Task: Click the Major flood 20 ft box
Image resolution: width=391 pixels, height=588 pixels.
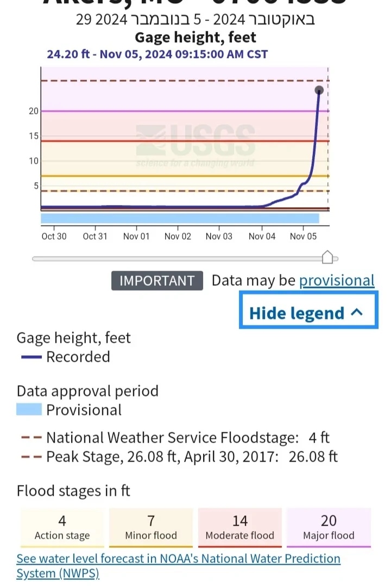Action: coord(329,528)
